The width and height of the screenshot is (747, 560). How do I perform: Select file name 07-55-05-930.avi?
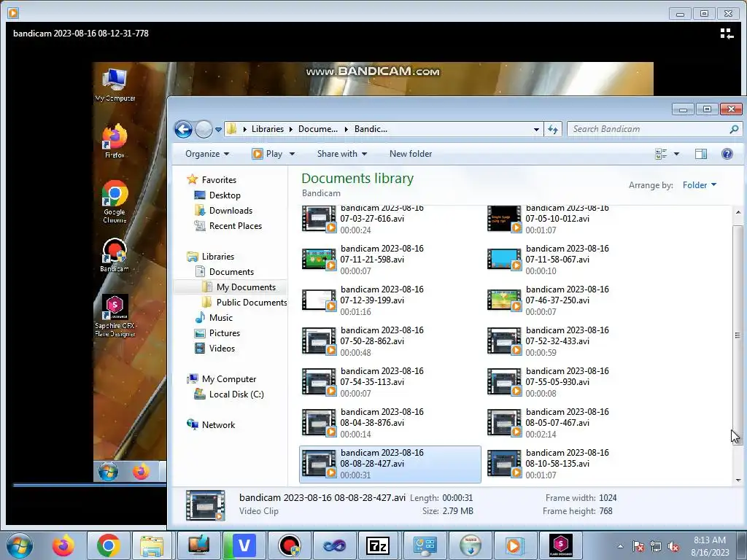pyautogui.click(x=567, y=376)
